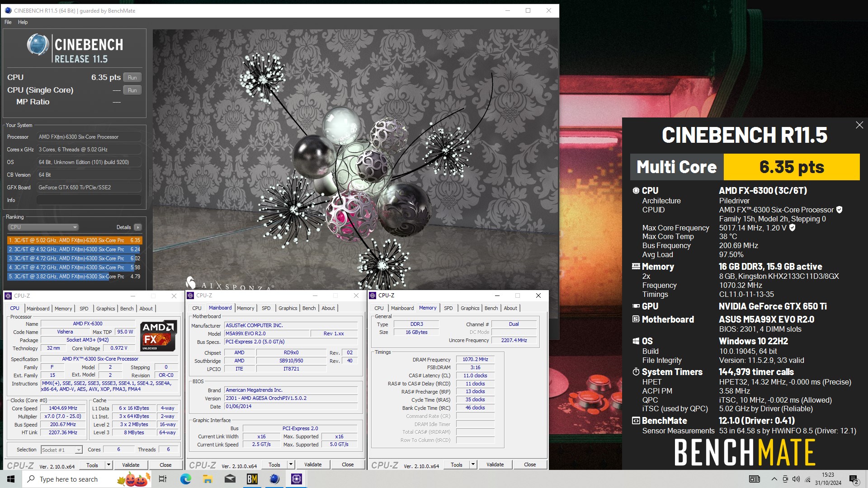Image resolution: width=868 pixels, height=488 pixels.
Task: Click Close button in middle CPU-Z window
Action: click(x=348, y=465)
